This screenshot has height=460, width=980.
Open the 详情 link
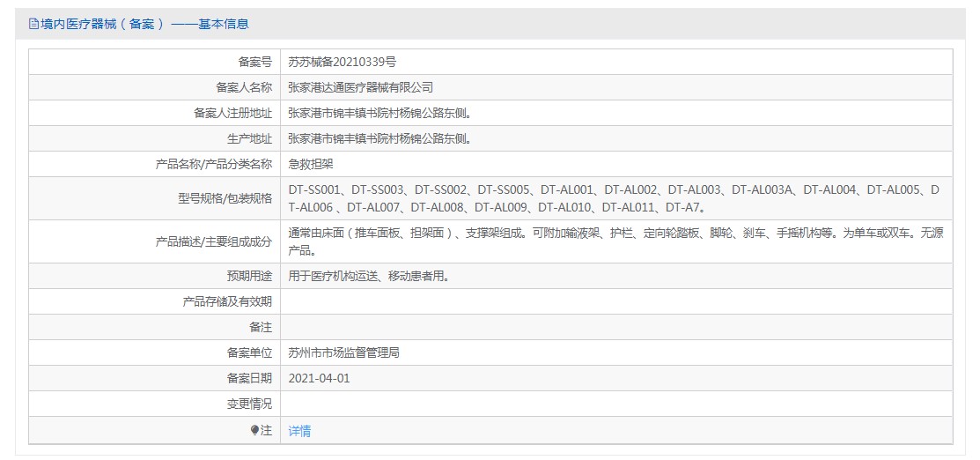[x=299, y=431]
